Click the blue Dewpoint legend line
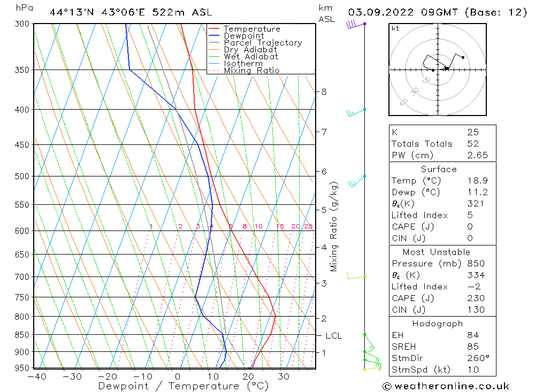This screenshot has height=392, width=535. pos(213,35)
